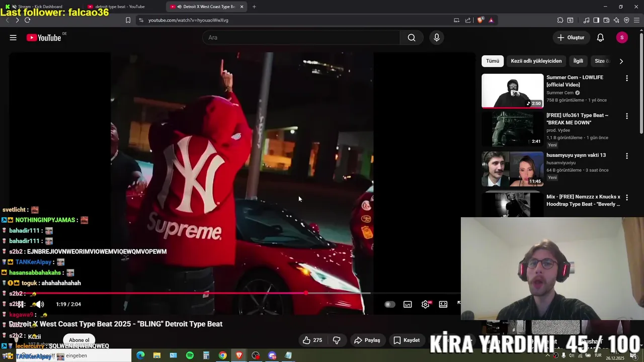Open Spotify from the taskbar

(190, 355)
